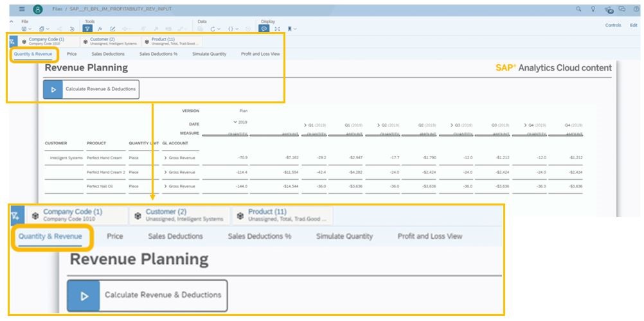
Task: Open the discussions chat icon
Action: pyautogui.click(x=622, y=9)
